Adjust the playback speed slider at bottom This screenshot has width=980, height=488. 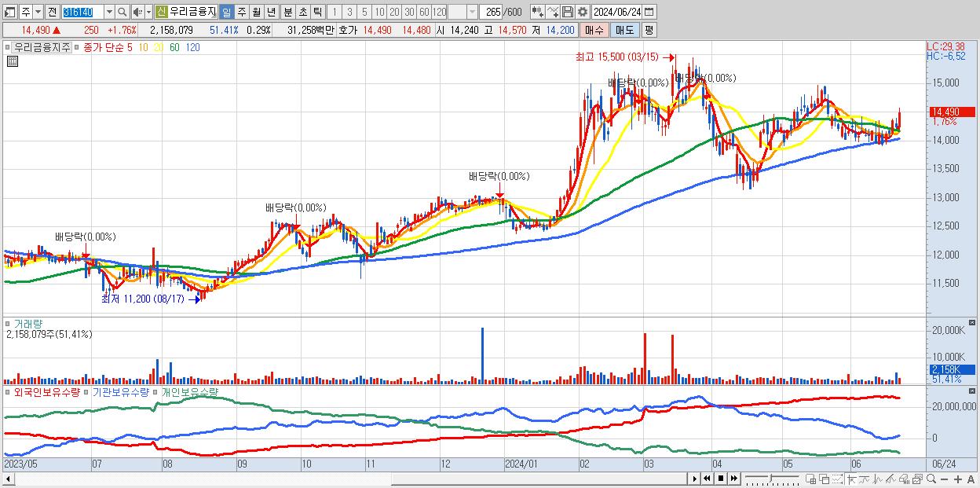point(772,479)
